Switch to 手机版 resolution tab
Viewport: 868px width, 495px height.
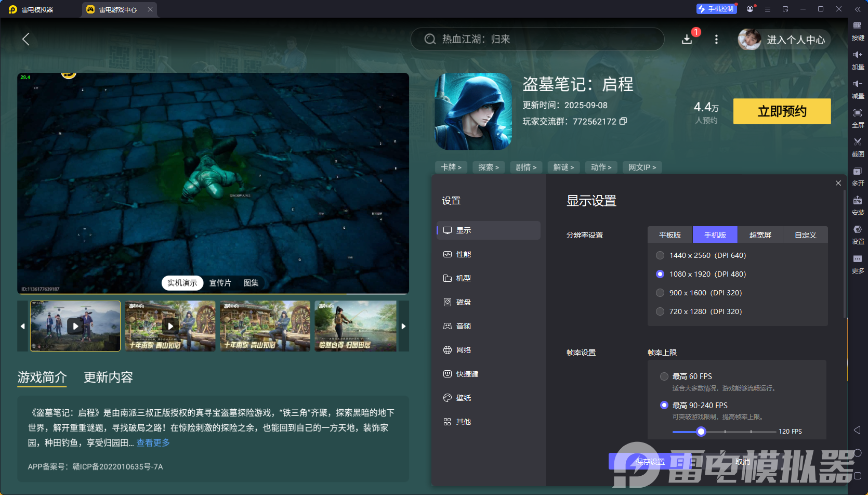pos(715,235)
